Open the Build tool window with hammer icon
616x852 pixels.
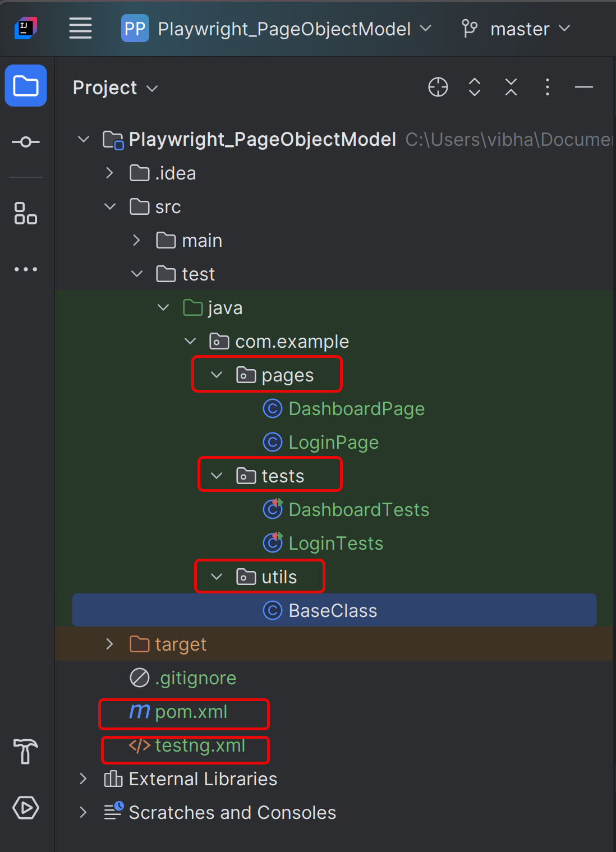25,752
